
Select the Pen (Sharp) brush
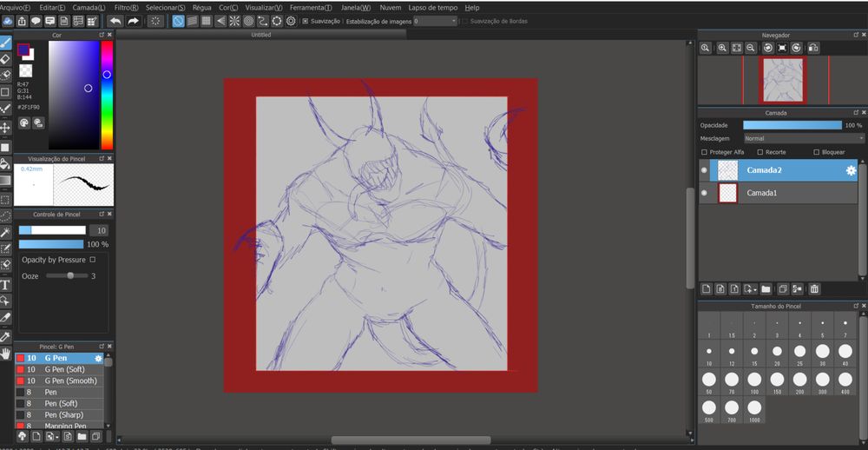click(x=59, y=414)
